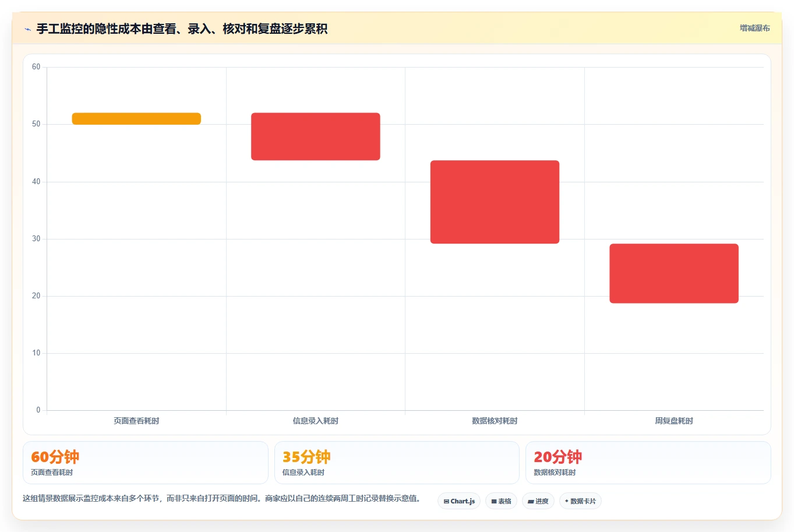Click the footnote text starting 这组情景数据
Screen dimensions: 794x532
(x=223, y=498)
